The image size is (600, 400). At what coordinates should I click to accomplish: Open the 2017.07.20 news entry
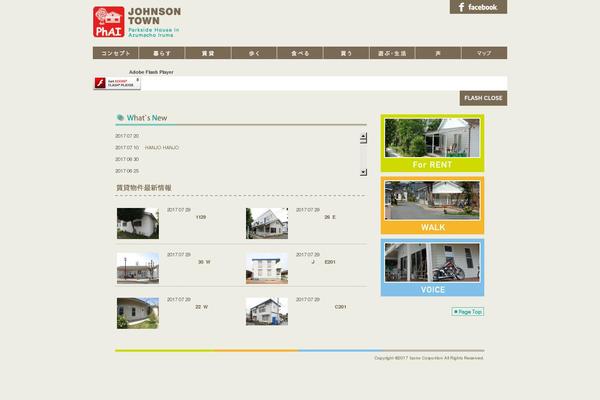[x=127, y=136]
